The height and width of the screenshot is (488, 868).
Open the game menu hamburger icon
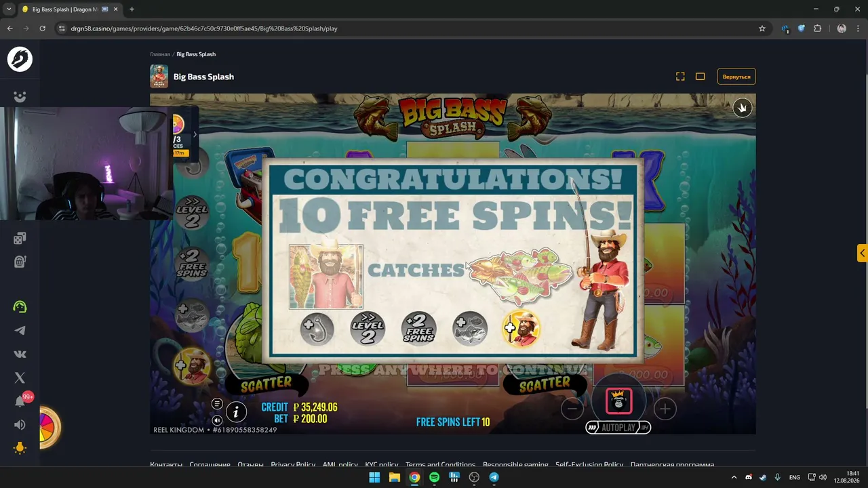coord(217,404)
